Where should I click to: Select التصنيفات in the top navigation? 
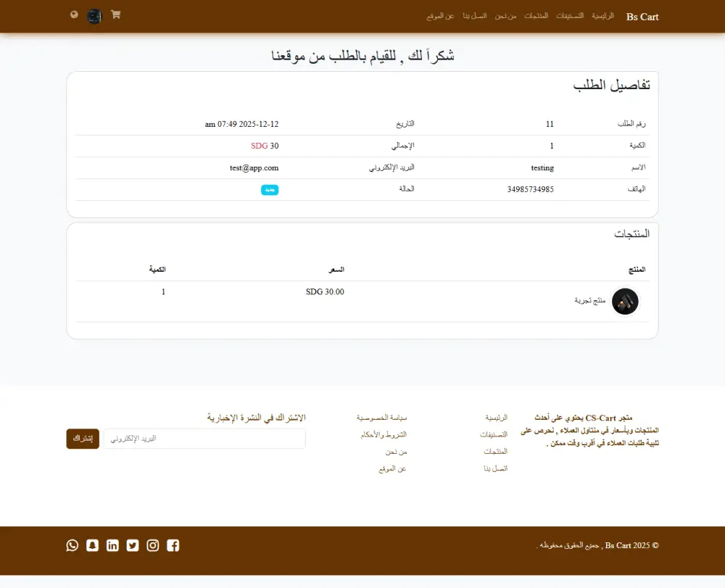pyautogui.click(x=570, y=15)
